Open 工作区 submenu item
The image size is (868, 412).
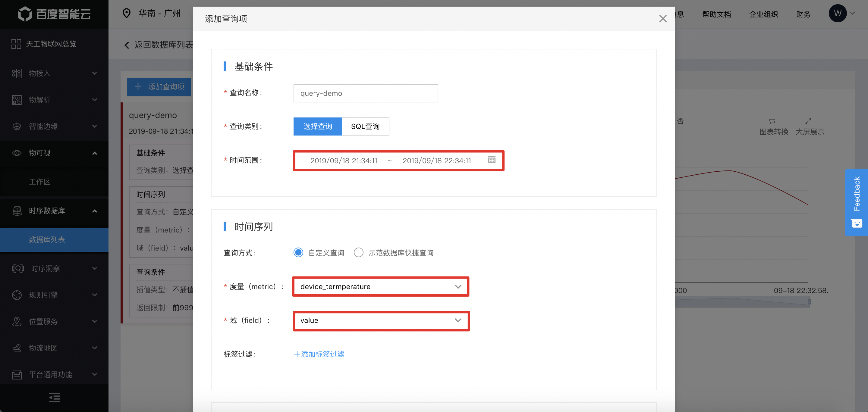(x=54, y=182)
